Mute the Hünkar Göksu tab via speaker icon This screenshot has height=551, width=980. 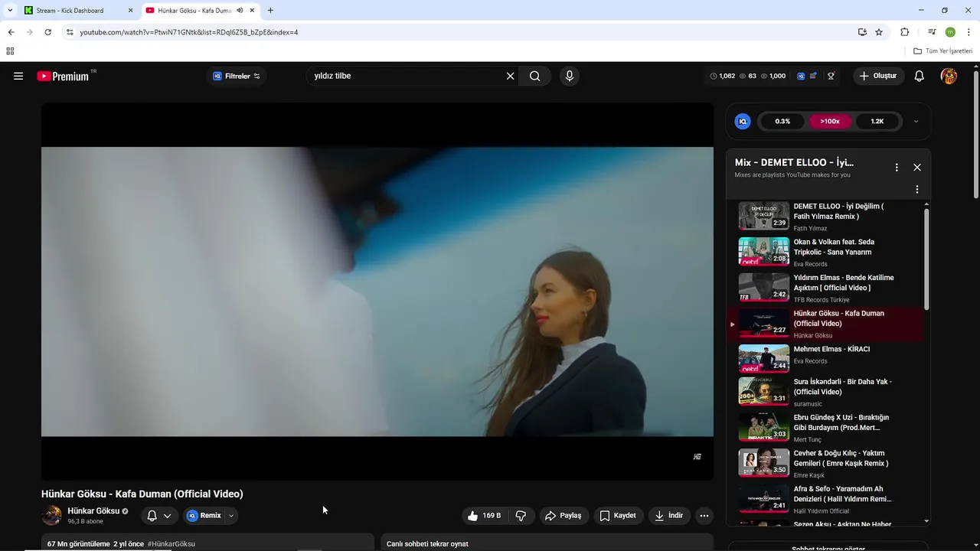tap(240, 11)
